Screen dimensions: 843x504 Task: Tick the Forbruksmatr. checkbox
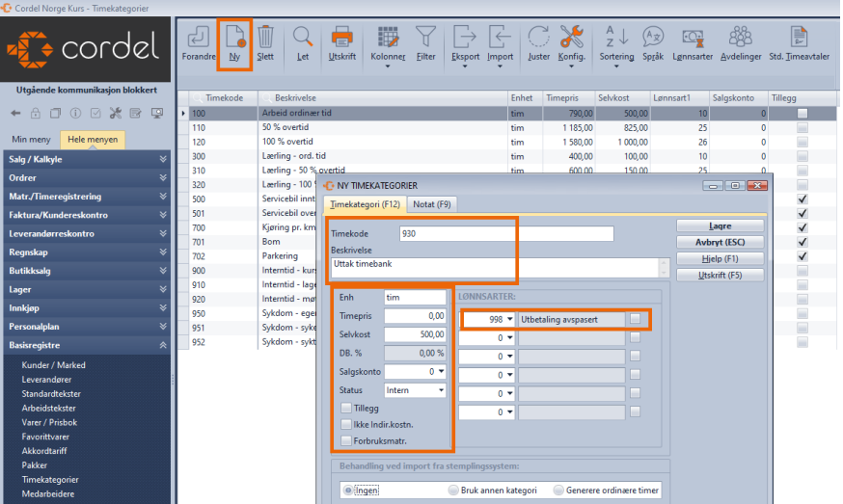point(346,441)
